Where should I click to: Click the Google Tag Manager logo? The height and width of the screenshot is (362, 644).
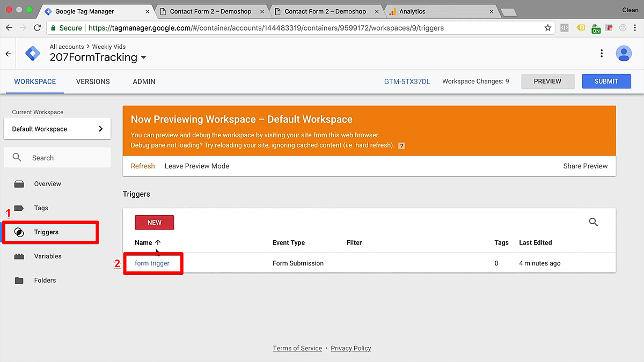tap(33, 54)
